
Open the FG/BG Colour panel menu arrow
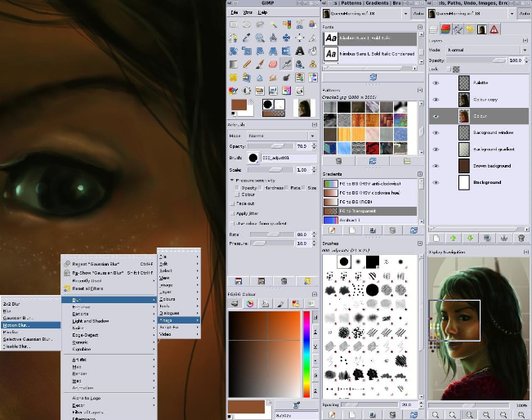point(315,294)
